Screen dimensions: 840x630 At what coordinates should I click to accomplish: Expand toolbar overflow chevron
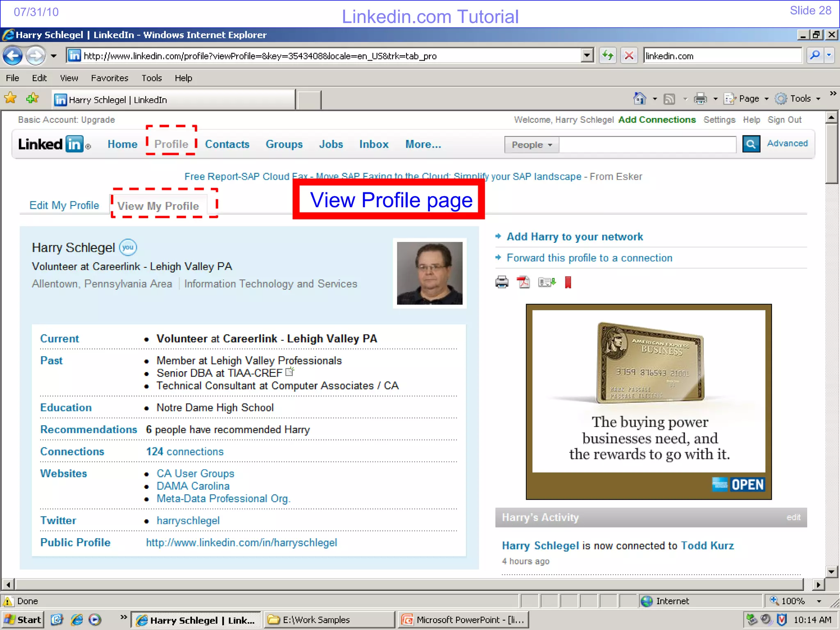coord(833,94)
